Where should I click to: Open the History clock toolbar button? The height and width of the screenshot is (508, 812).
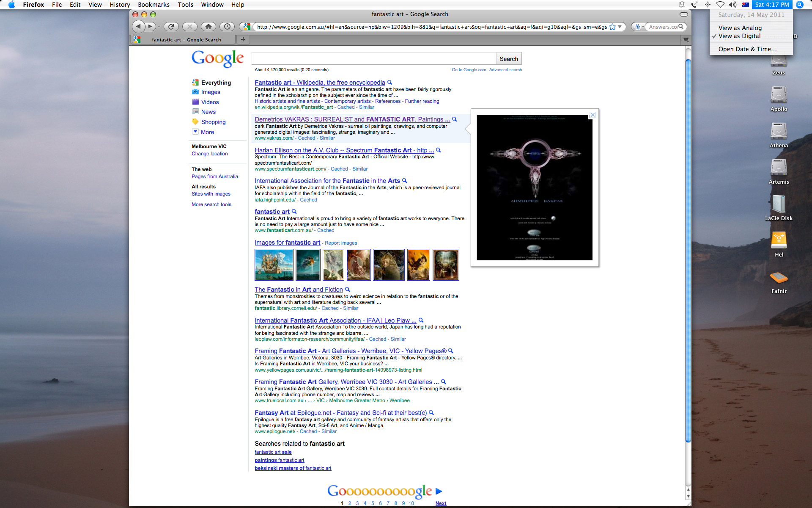pos(227,26)
